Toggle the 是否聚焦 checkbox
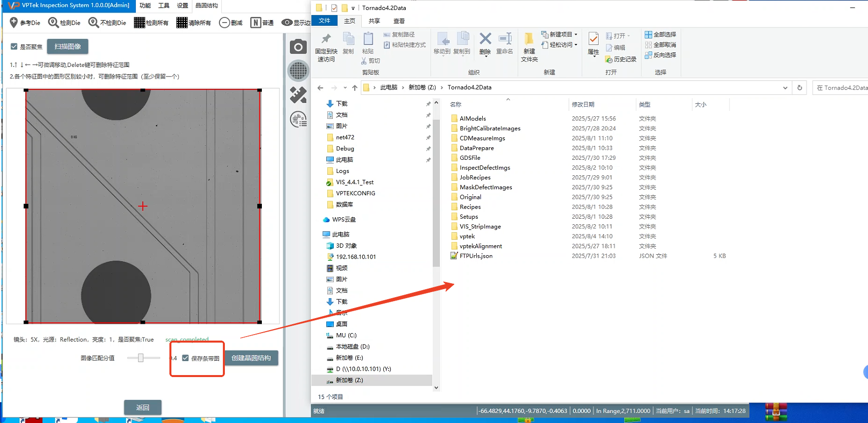This screenshot has width=868, height=423. click(x=14, y=46)
